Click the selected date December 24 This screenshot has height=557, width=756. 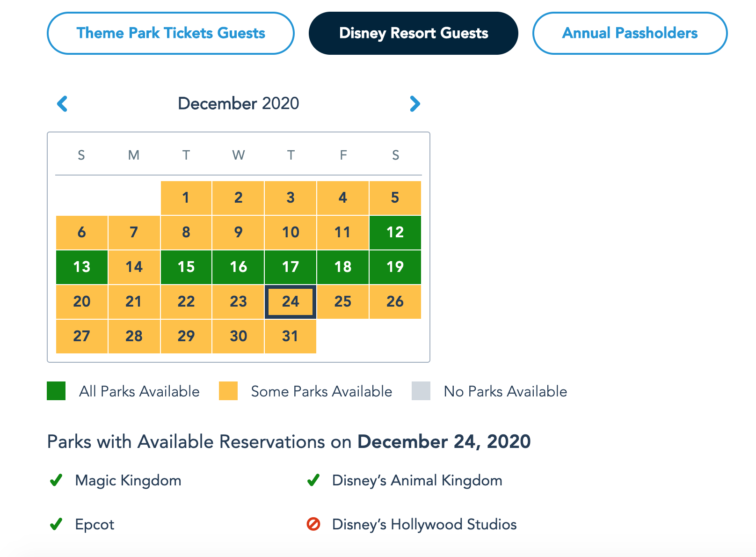(x=291, y=301)
